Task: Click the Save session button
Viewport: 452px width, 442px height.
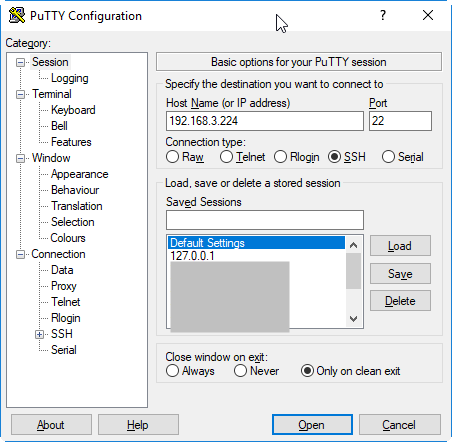Action: click(x=400, y=274)
